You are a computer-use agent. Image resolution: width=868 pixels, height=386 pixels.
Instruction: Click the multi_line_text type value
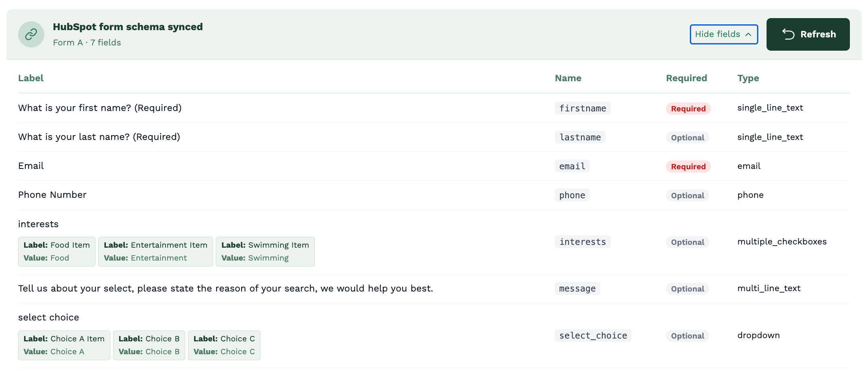(x=769, y=288)
